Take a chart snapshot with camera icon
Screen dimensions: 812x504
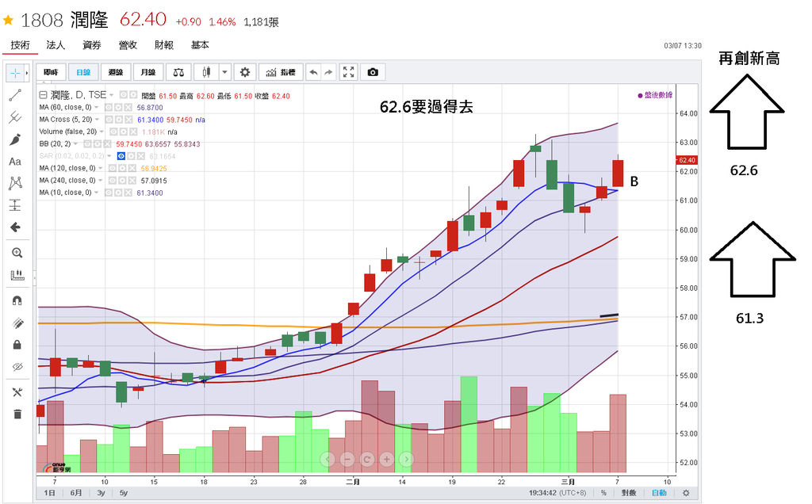pos(373,72)
